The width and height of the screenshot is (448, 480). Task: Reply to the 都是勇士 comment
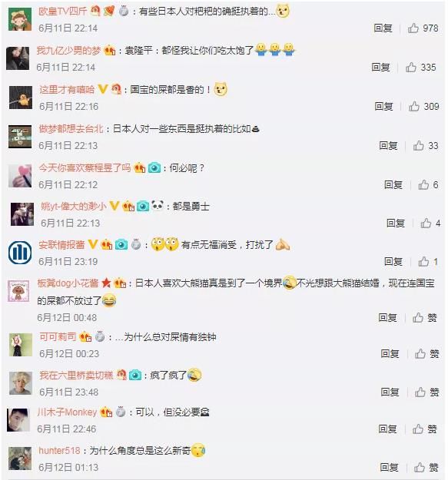[395, 223]
